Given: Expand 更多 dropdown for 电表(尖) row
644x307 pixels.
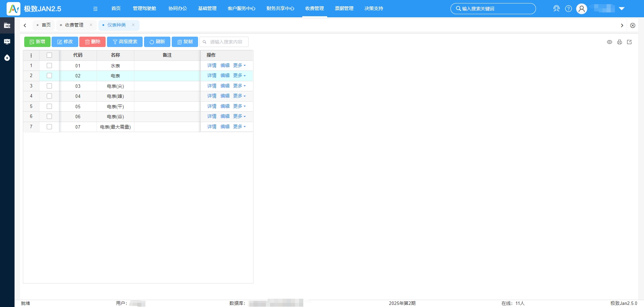Looking at the screenshot, I should tap(239, 86).
